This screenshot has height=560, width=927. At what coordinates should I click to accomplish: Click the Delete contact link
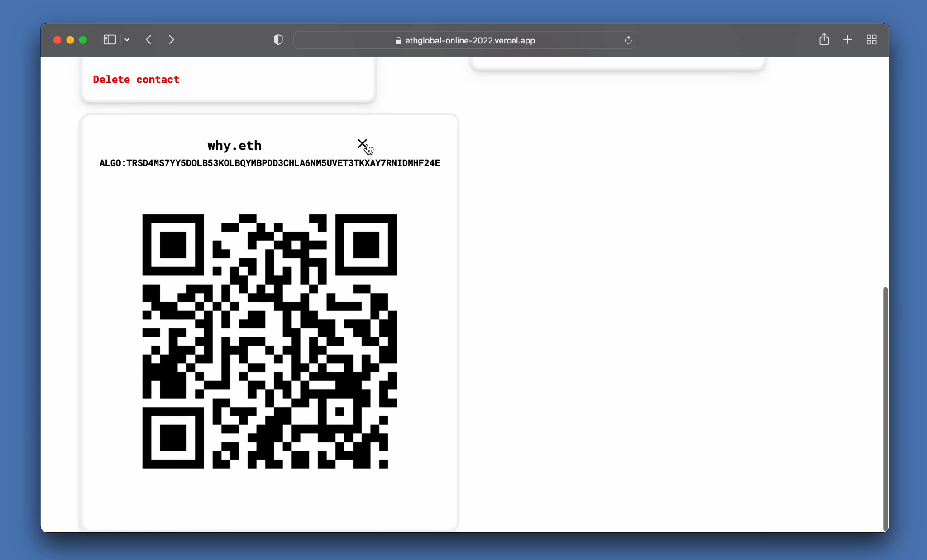pyautogui.click(x=136, y=80)
